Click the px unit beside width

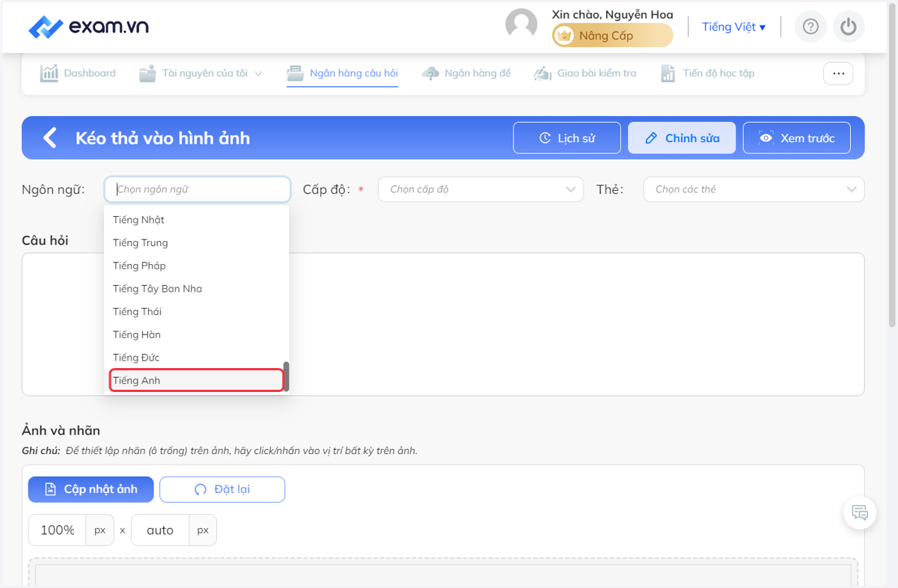click(100, 530)
